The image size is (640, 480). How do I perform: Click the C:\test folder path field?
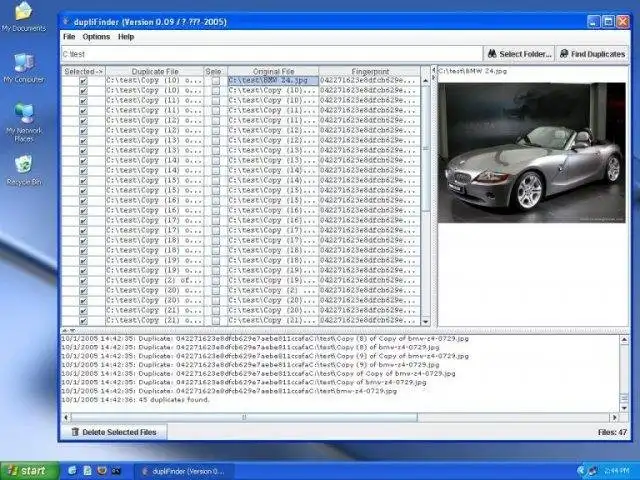pyautogui.click(x=272, y=54)
